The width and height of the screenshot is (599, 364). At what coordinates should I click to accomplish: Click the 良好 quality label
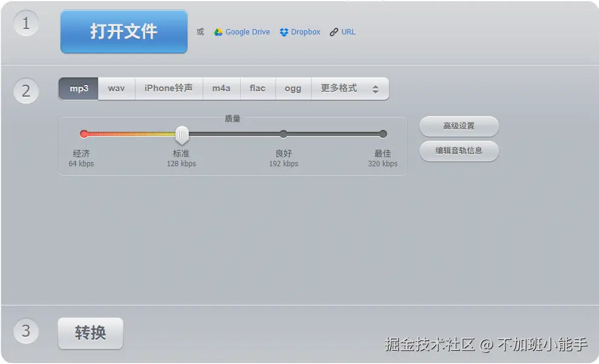pyautogui.click(x=283, y=154)
